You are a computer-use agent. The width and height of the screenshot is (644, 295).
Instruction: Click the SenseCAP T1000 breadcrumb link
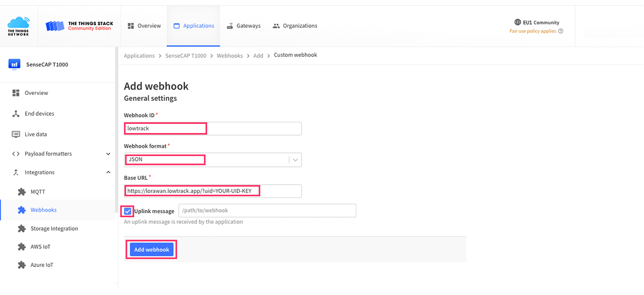(186, 56)
